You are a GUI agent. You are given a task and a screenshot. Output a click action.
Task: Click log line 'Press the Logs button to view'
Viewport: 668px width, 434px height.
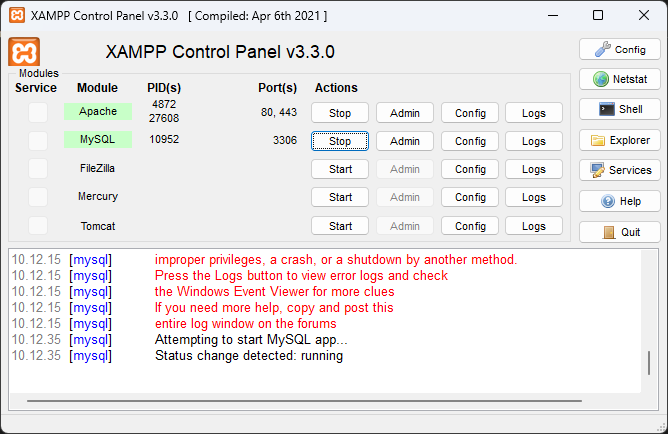[x=301, y=276]
